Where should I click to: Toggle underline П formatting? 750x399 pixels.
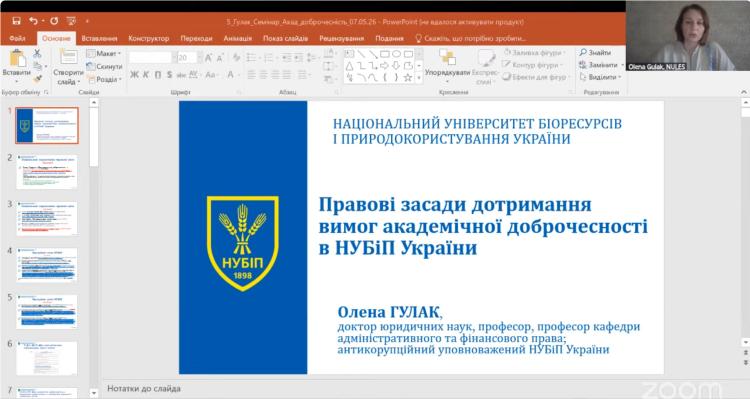pos(157,75)
